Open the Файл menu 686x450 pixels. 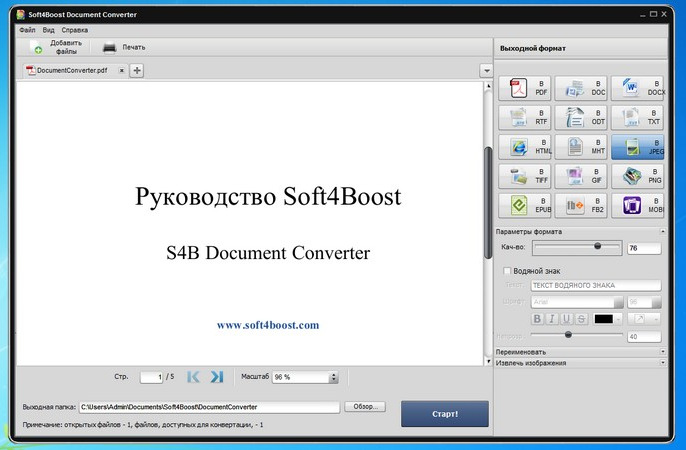click(x=27, y=30)
